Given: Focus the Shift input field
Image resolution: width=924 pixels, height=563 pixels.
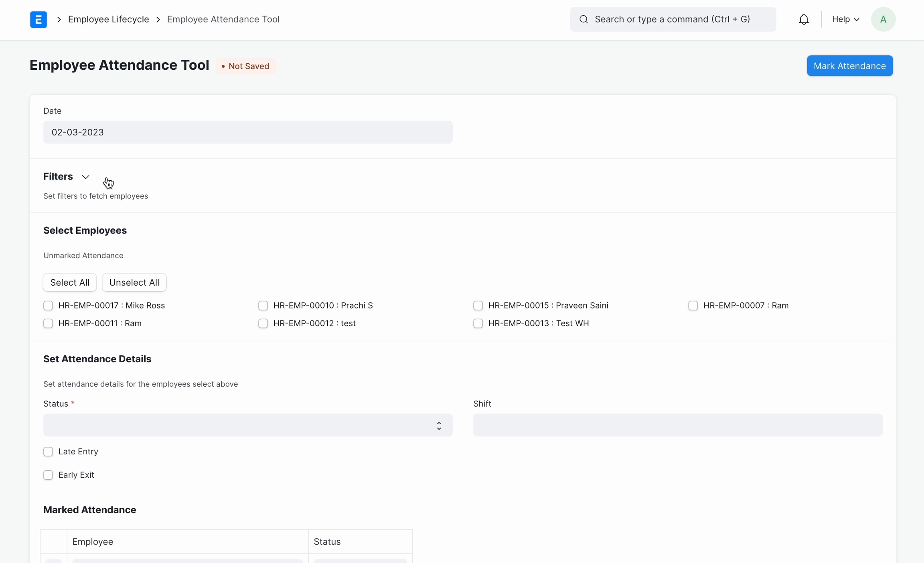Looking at the screenshot, I should click(677, 425).
